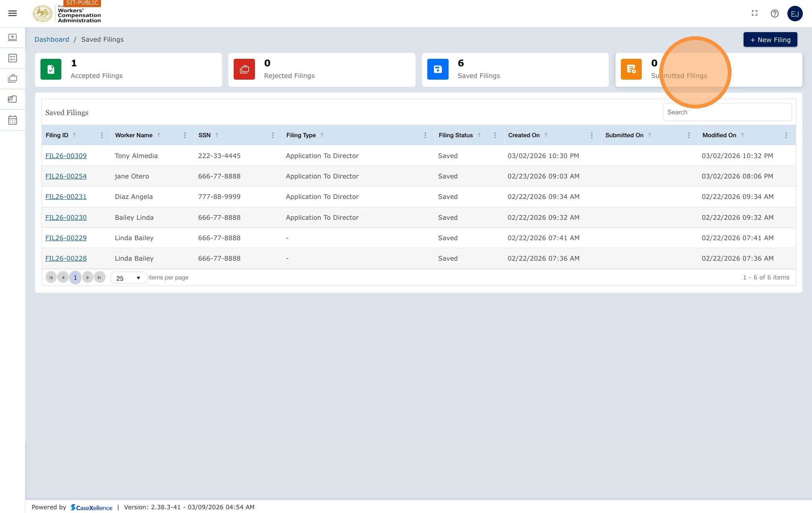Open the upload sidebar icon
Image resolution: width=812 pixels, height=513 pixels.
point(13,38)
